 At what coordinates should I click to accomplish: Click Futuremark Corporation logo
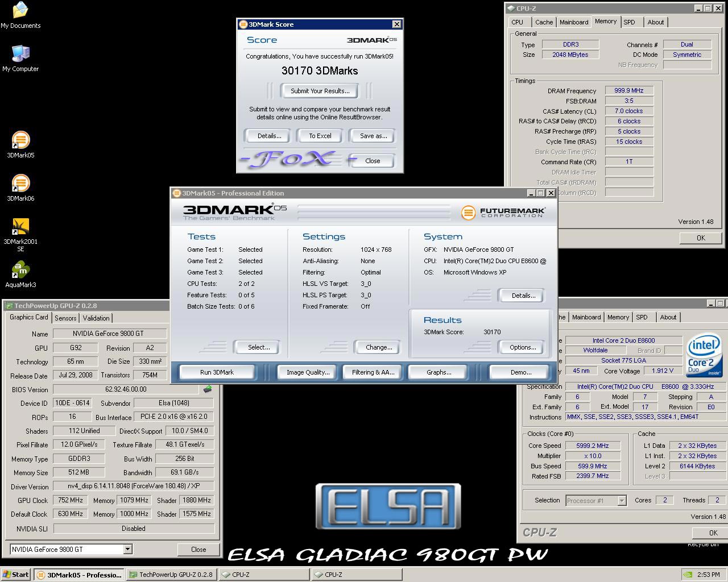503,213
